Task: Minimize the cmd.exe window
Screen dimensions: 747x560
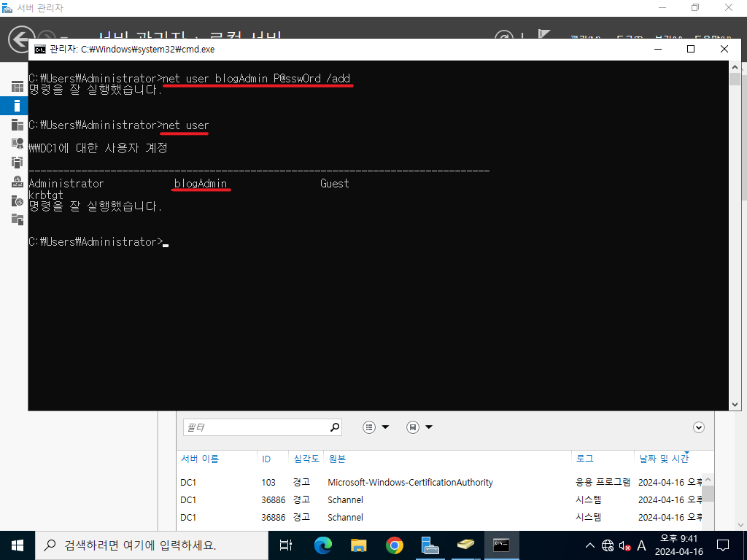Action: 659,49
